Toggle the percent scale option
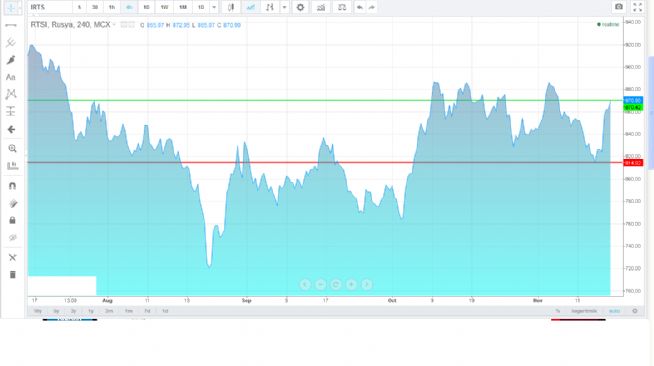 coord(558,311)
